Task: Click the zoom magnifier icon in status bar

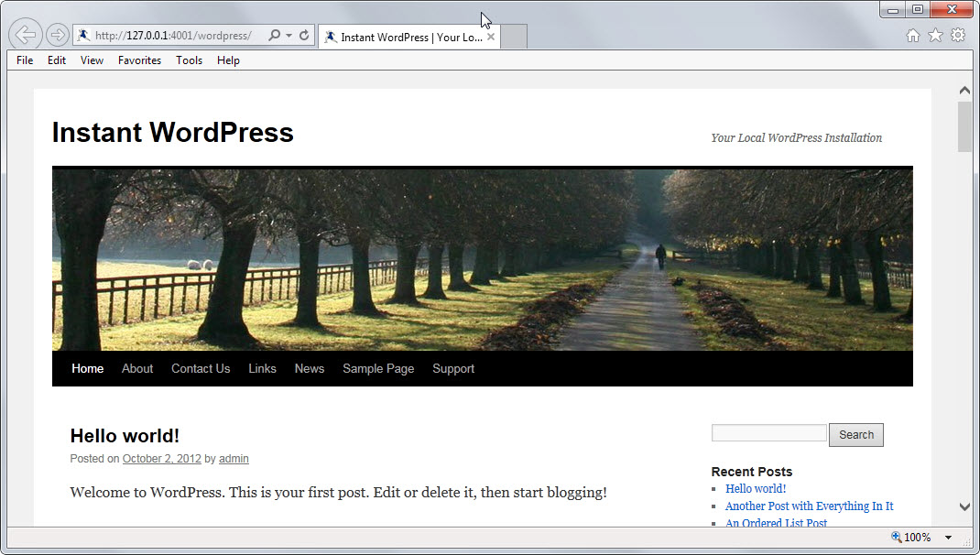Action: coord(897,537)
